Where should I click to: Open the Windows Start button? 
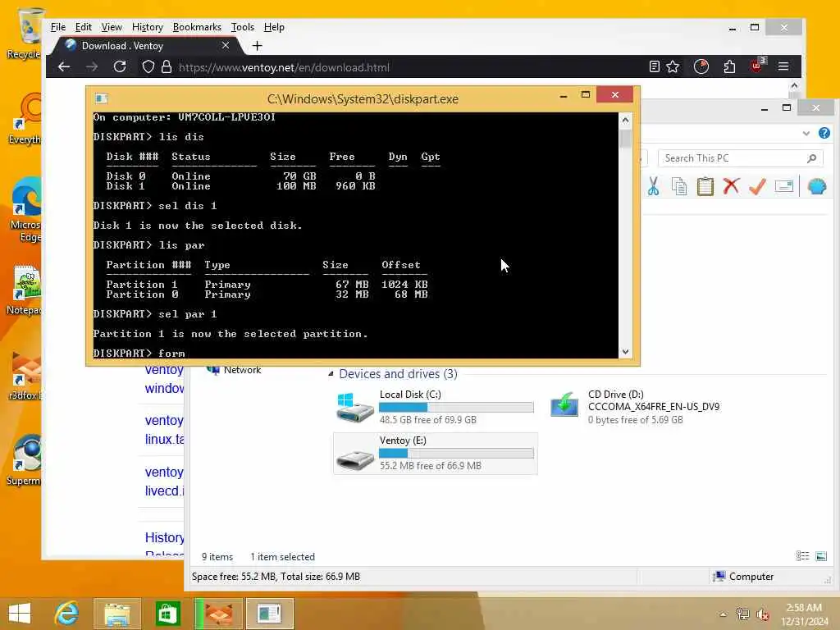click(x=20, y=614)
